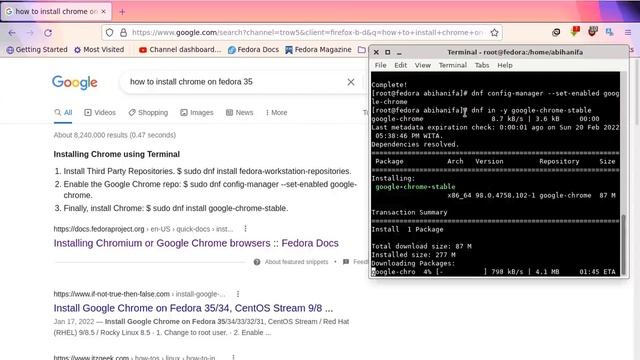Reload the page with the refresh icon
This screenshot has height=360, width=640.
click(x=48, y=33)
